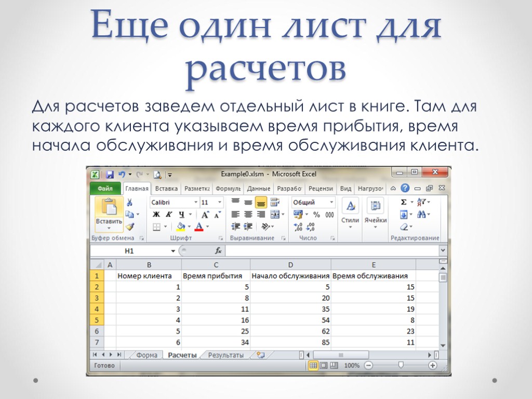Screen dimensions: 532x399
Task: Open the Общий number format dropdown
Action: coord(331,202)
